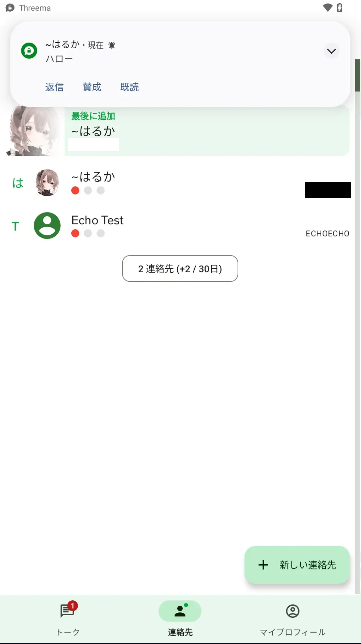Tap Echo Test's green person avatar
The width and height of the screenshot is (361, 644).
(47, 225)
